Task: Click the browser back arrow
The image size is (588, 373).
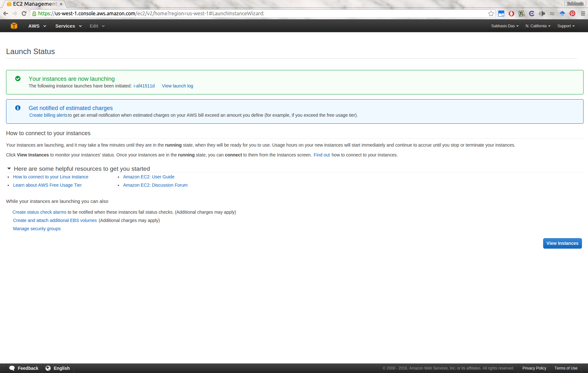Action: coord(5,13)
